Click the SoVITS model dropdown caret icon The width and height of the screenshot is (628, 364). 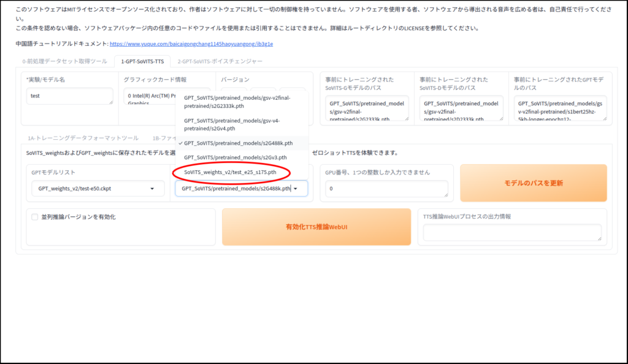pos(296,189)
